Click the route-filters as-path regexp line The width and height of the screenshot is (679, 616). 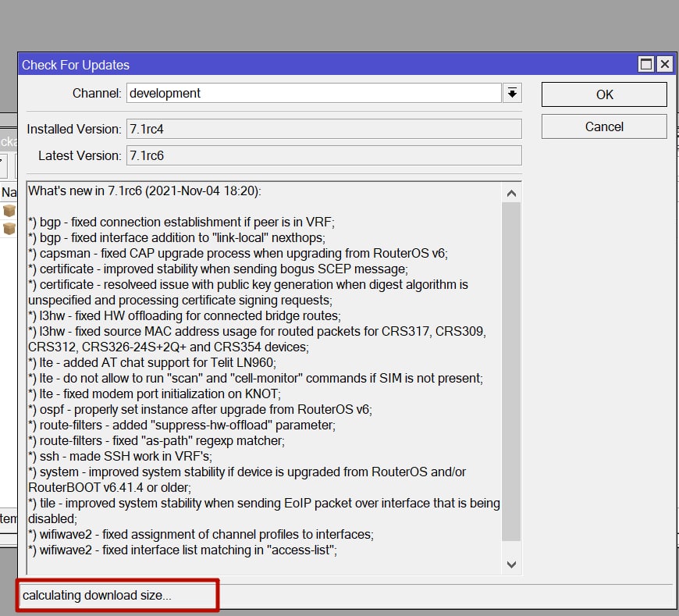(x=156, y=440)
